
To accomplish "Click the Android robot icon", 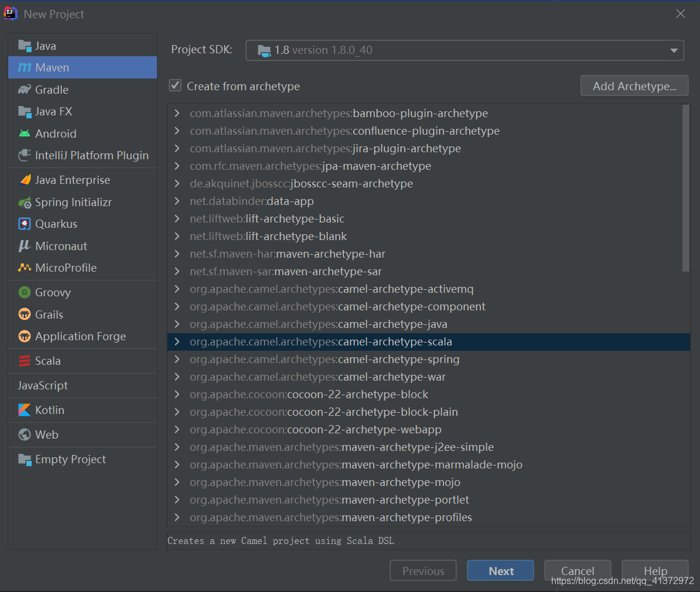I will tap(25, 134).
